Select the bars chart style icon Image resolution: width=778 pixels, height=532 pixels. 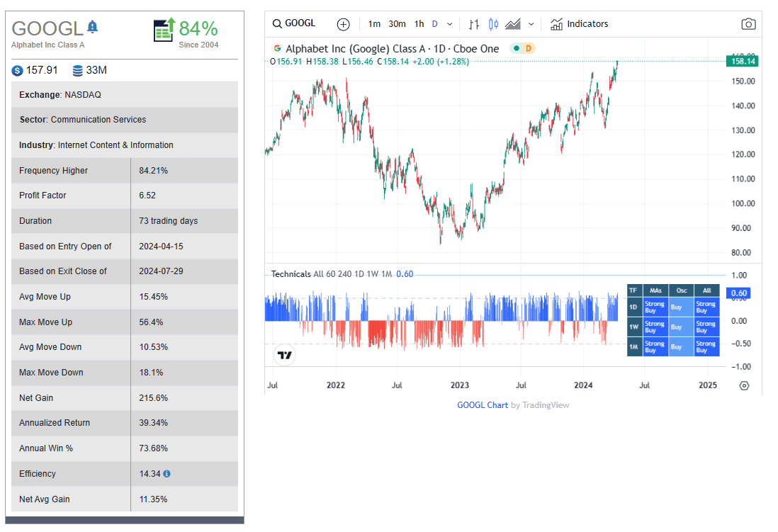[474, 24]
